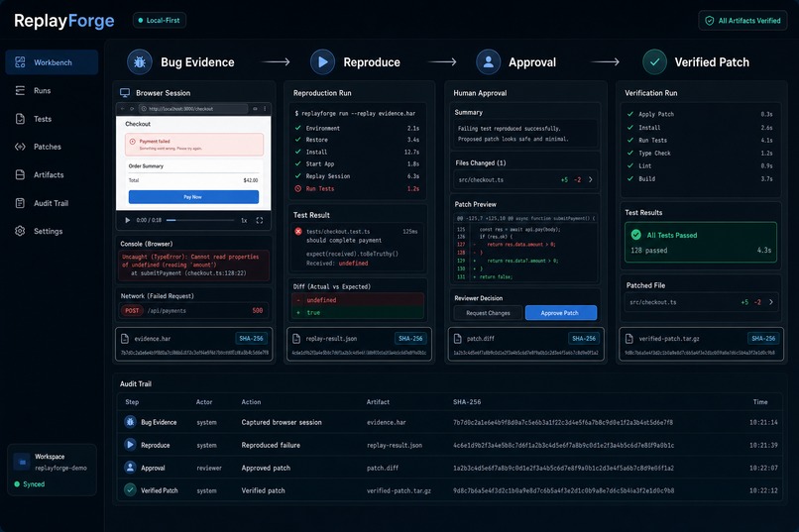Click the All Artifacts Verified badge

(742, 21)
